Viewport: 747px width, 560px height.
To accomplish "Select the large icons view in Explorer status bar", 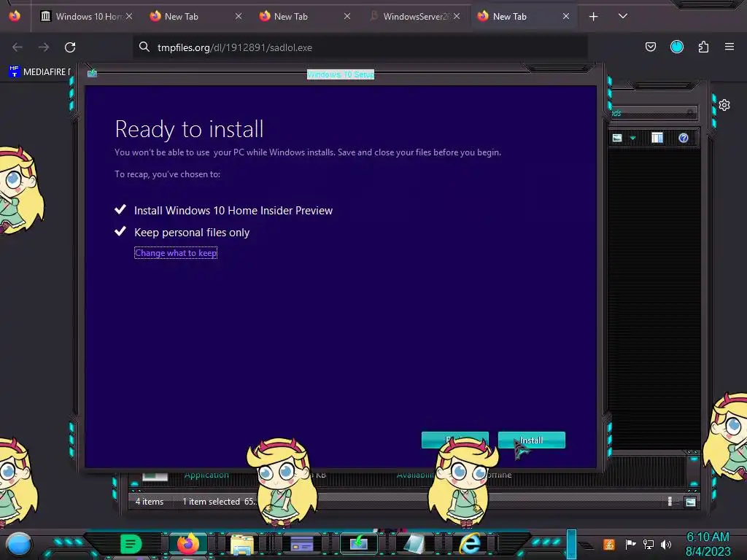I will (690, 502).
